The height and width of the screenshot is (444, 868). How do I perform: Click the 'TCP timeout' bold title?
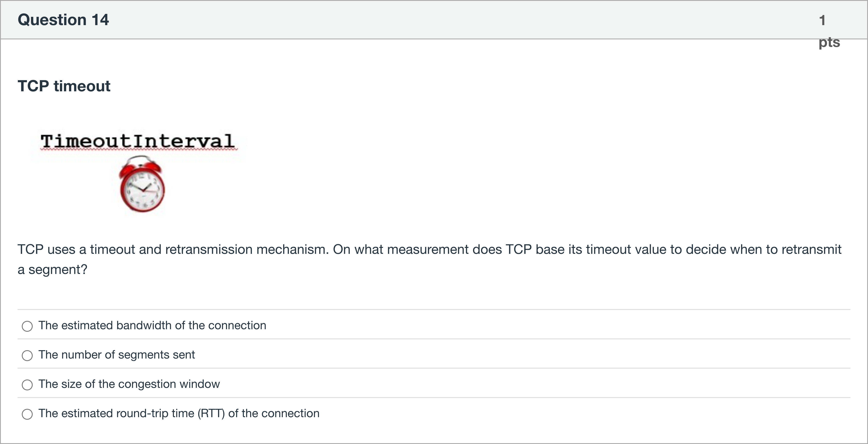[64, 86]
